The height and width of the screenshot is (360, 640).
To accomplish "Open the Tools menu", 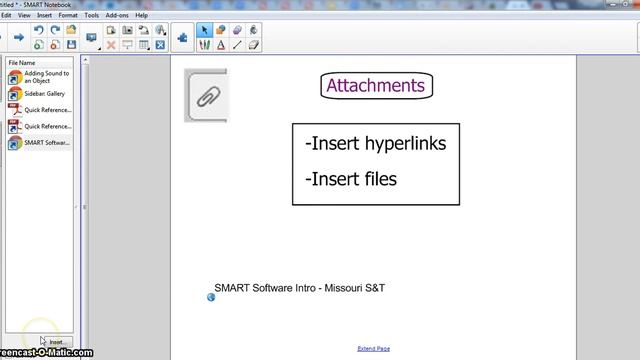I will 92,15.
